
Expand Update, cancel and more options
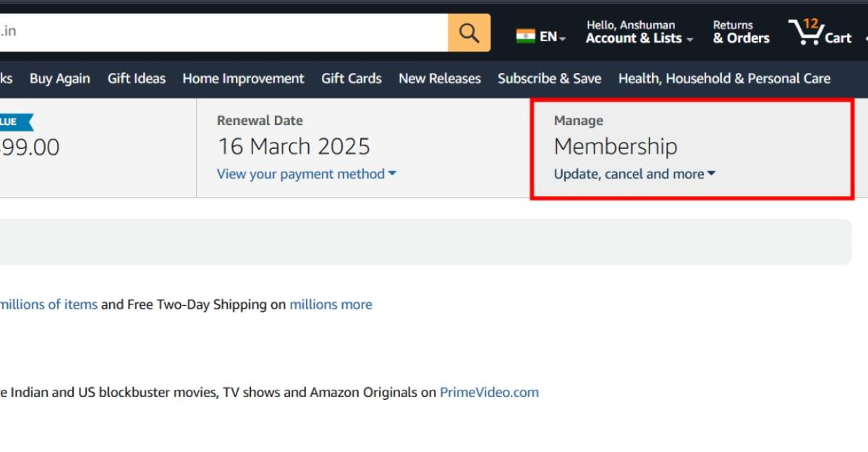(633, 174)
